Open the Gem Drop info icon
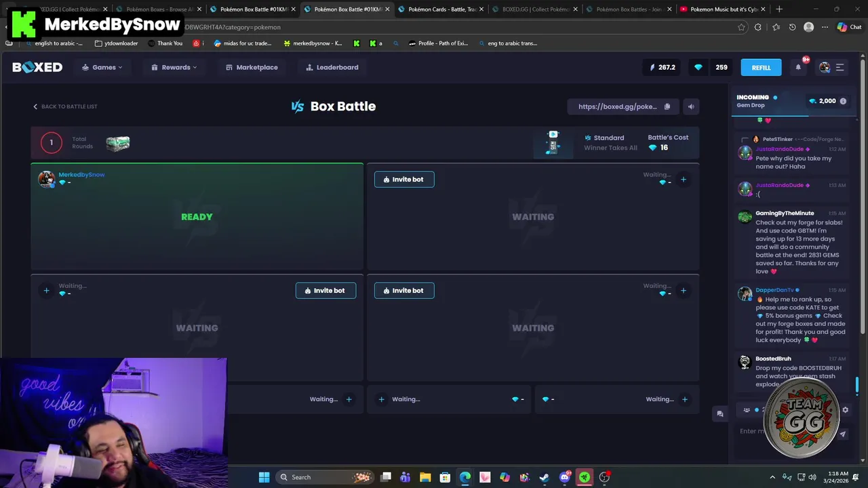Viewport: 868px width, 488px height. 843,101
